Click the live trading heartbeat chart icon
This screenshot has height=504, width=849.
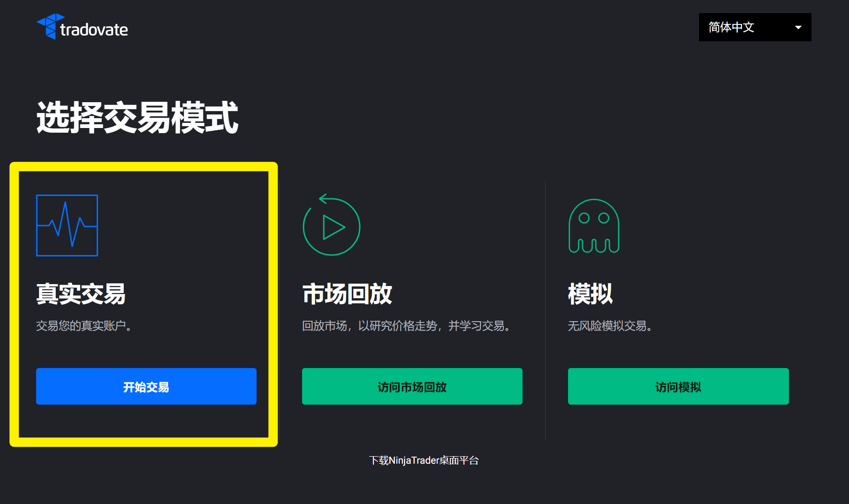pos(67,226)
